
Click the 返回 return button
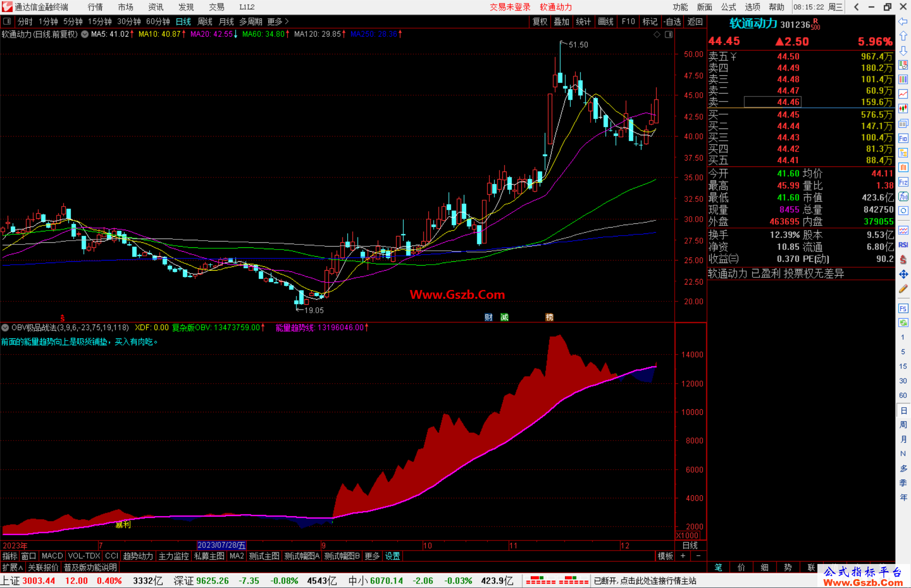(x=695, y=21)
